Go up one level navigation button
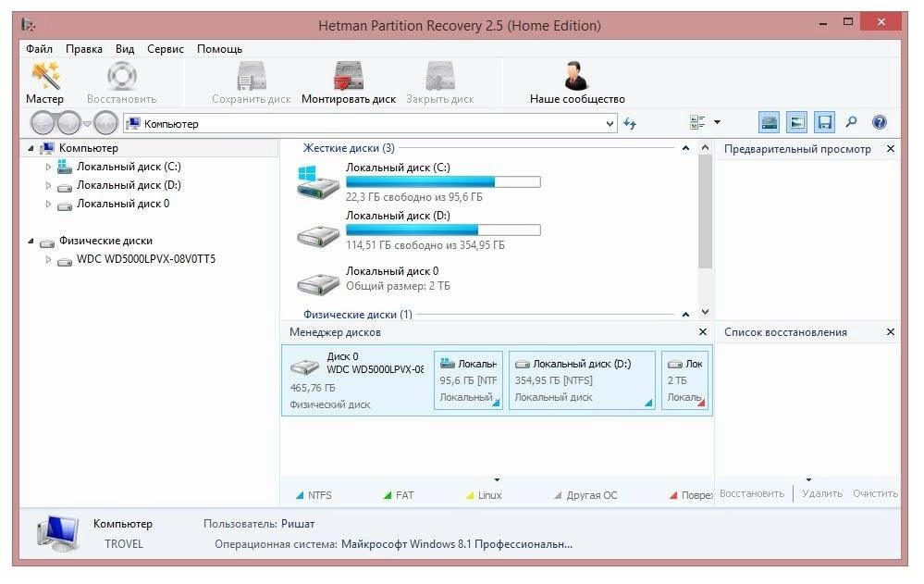 [x=106, y=123]
